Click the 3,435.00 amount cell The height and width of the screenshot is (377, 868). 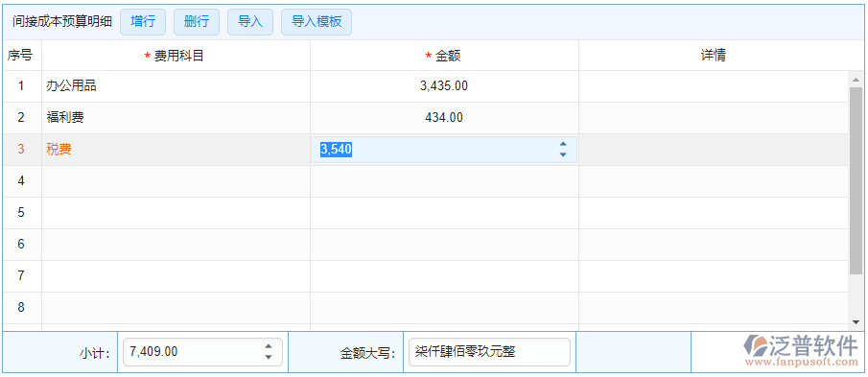click(444, 86)
